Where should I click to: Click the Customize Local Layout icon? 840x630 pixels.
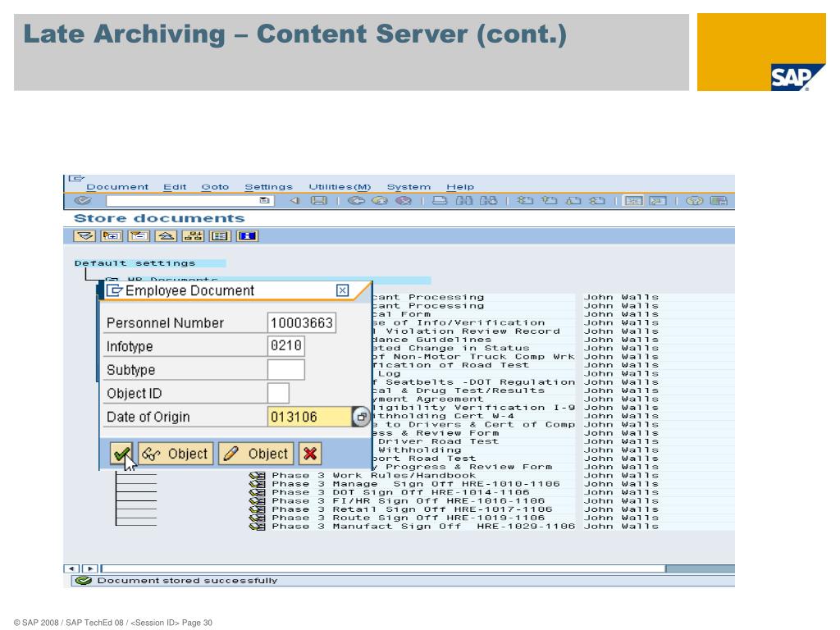(719, 201)
